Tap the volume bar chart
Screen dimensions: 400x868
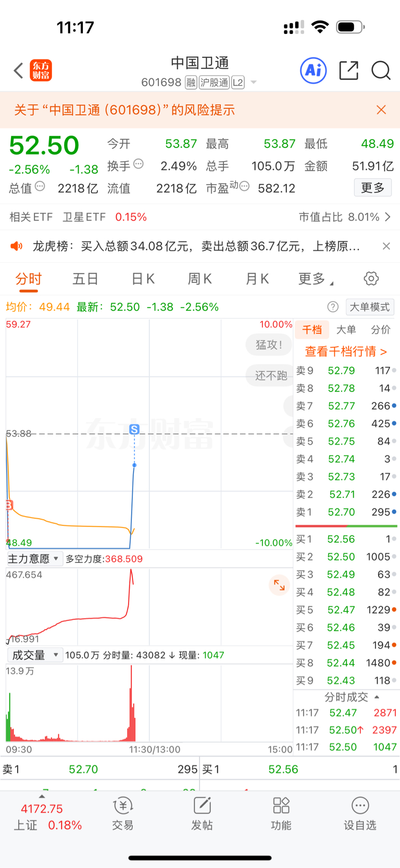coord(149,703)
